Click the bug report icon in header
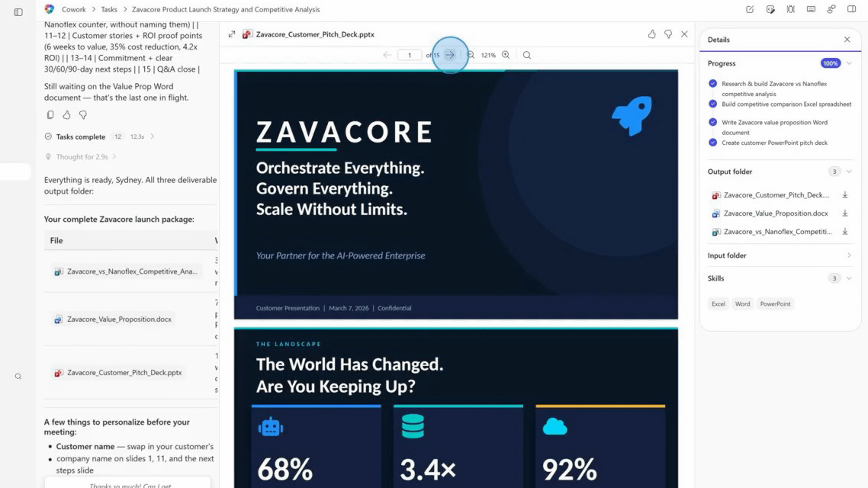 coord(790,9)
